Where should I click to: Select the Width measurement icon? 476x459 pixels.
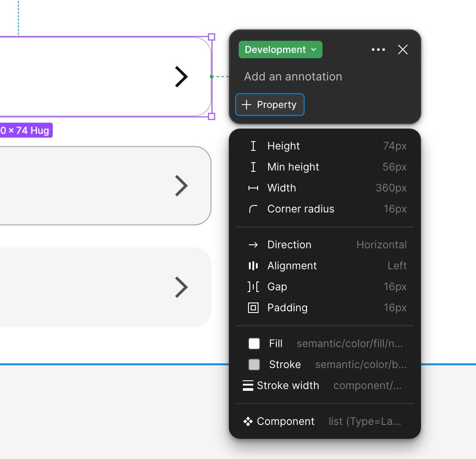pyautogui.click(x=253, y=188)
